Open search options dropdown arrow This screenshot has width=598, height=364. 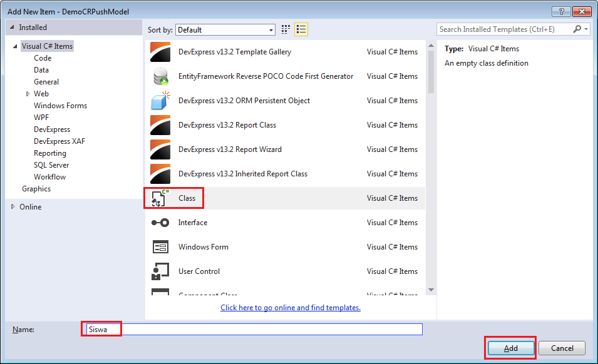tap(586, 29)
